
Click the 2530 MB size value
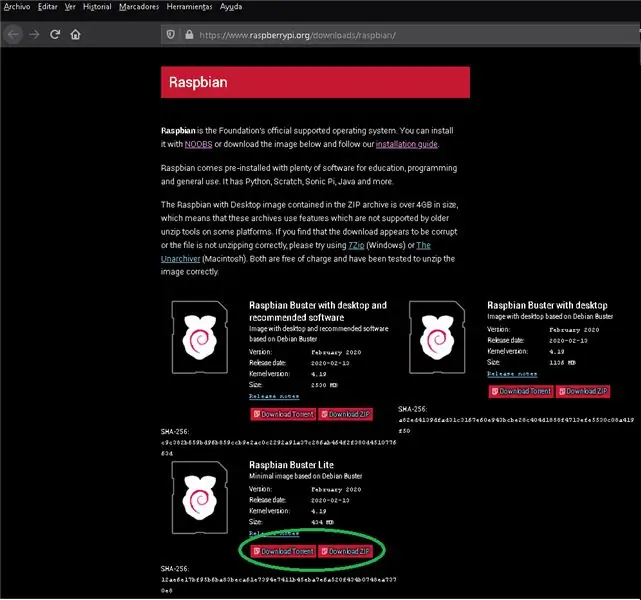[324, 385]
